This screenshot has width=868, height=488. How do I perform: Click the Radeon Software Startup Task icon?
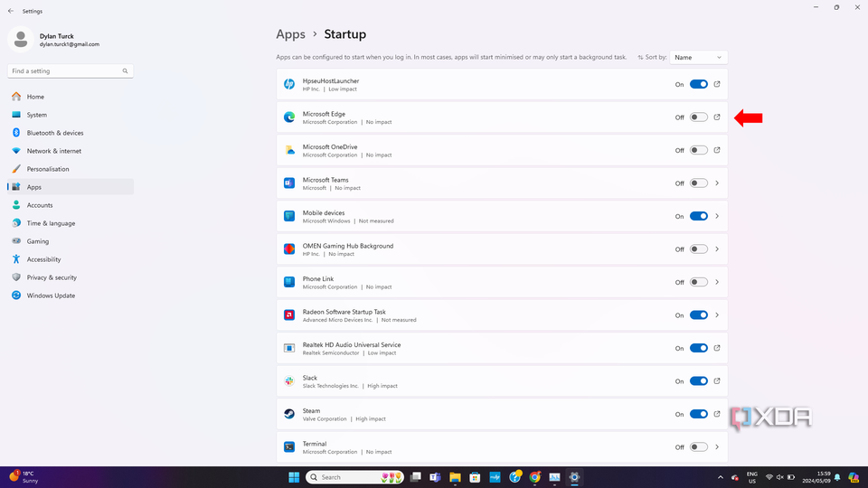289,314
